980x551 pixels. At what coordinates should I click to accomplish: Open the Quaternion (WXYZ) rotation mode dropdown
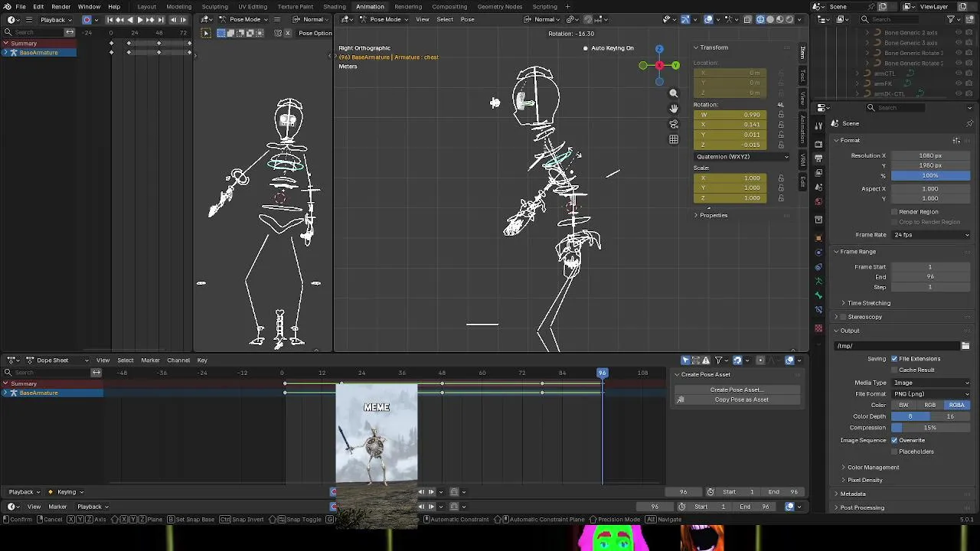[742, 157]
